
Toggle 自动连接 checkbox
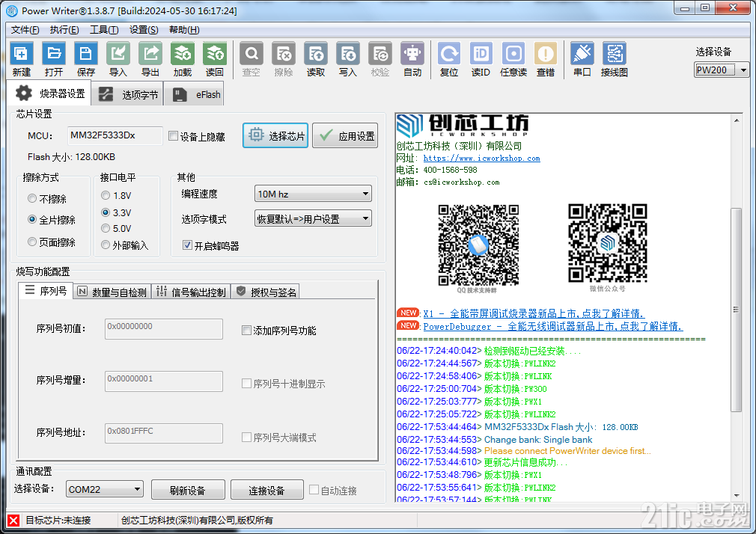pos(314,490)
